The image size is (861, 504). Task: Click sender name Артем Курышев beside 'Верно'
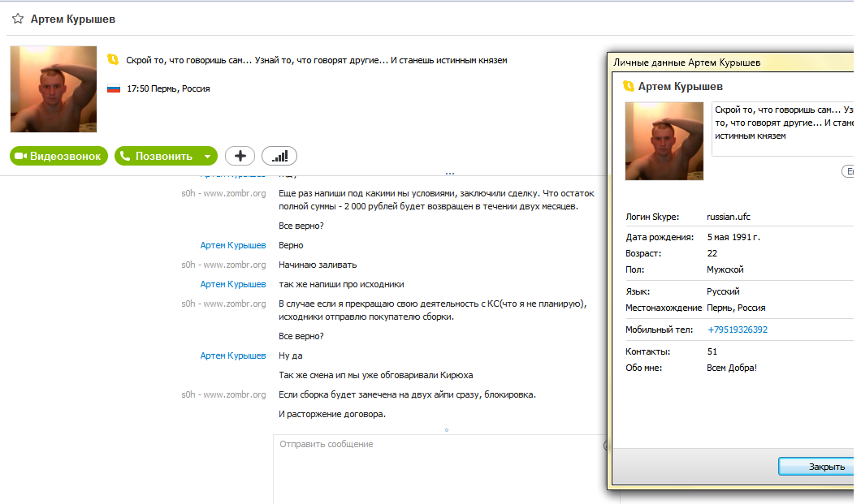(233, 245)
